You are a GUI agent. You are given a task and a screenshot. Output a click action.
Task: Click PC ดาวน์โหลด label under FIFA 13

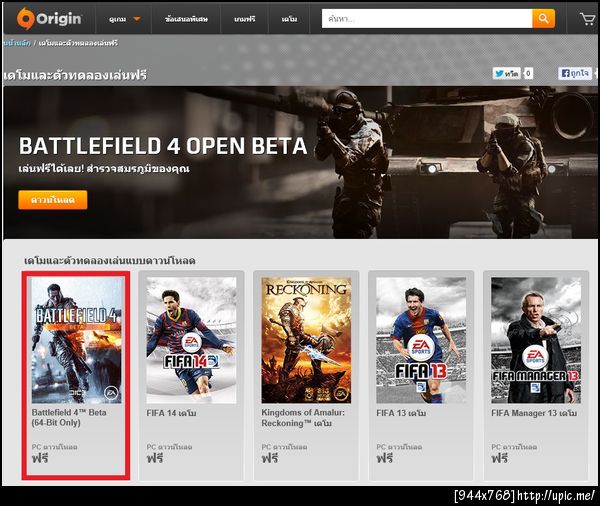coord(399,447)
